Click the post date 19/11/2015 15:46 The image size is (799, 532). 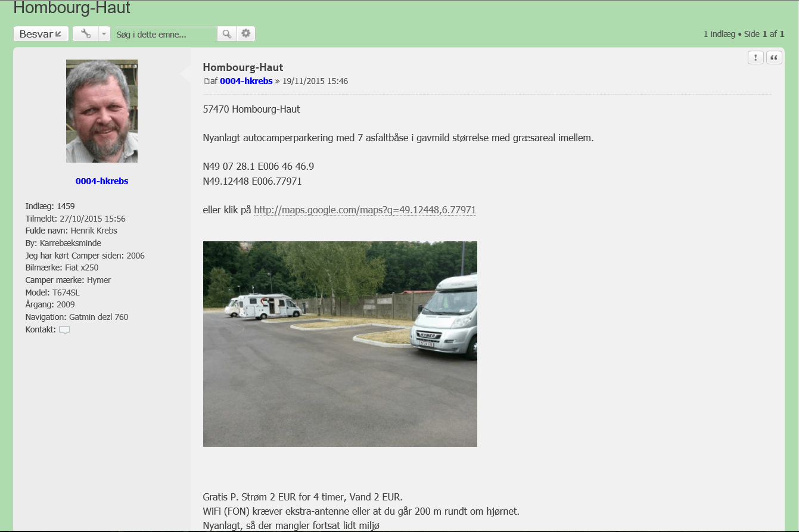pyautogui.click(x=315, y=81)
